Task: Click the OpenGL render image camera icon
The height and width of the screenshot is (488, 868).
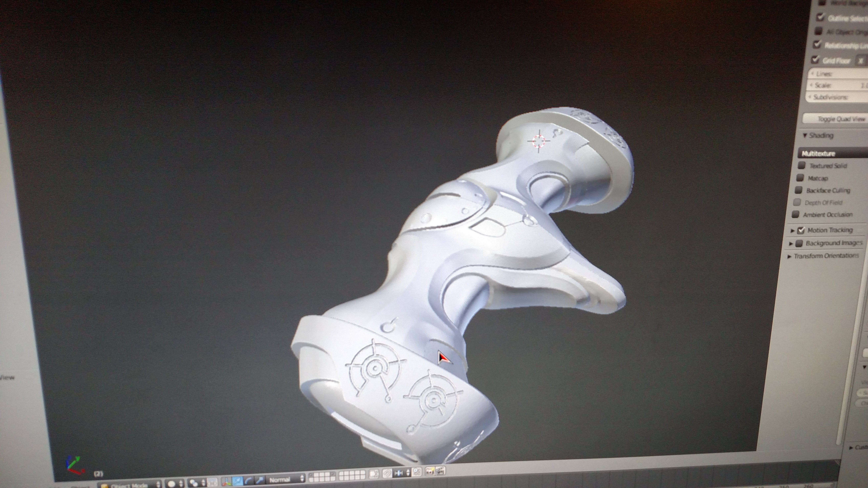Action: tap(430, 471)
